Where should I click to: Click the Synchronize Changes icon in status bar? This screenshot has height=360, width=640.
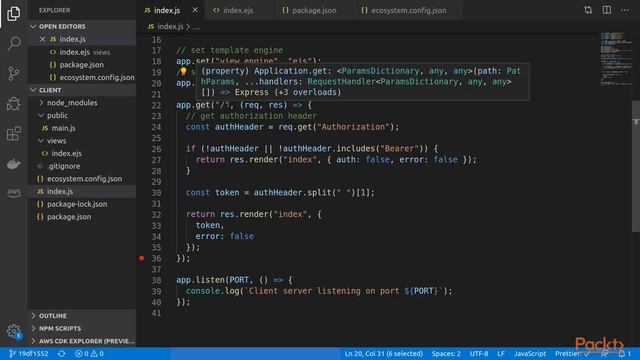pos(61,353)
